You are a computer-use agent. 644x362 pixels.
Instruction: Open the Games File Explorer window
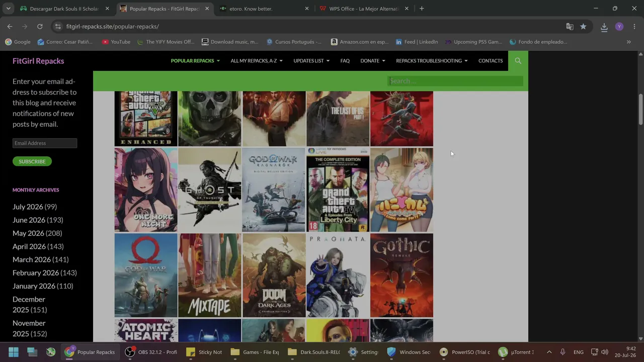[255, 352]
